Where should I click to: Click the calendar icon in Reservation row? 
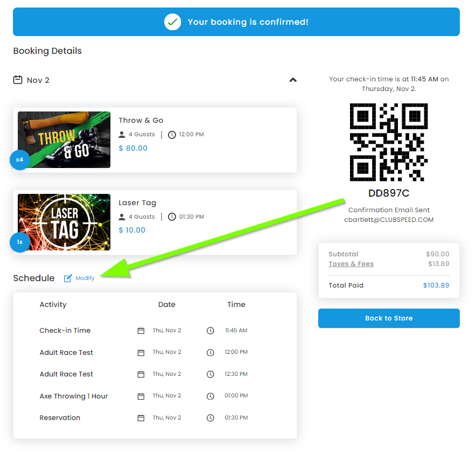[x=141, y=418]
